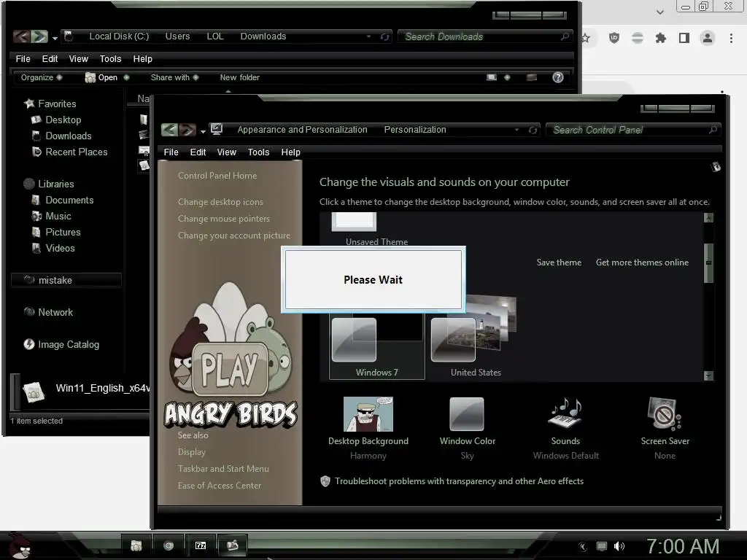Refresh the Downloads address bar
The image size is (747, 560).
384,36
